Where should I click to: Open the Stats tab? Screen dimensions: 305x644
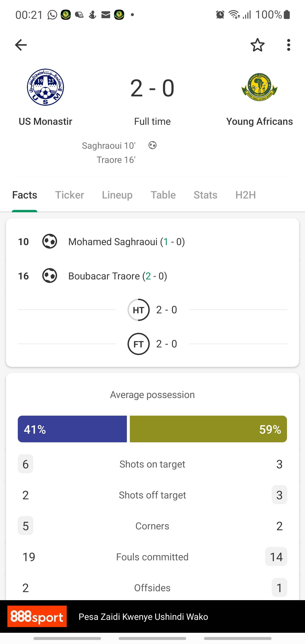[x=205, y=195]
